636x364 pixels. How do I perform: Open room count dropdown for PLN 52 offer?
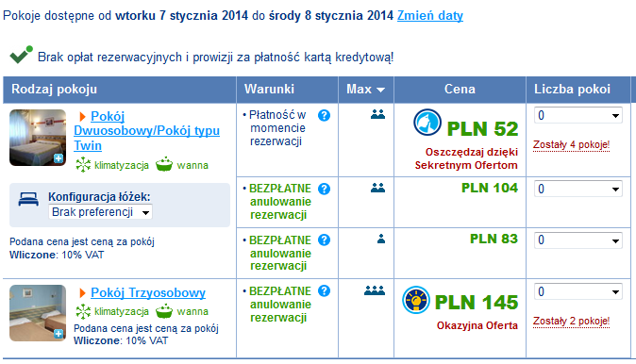coord(578,116)
